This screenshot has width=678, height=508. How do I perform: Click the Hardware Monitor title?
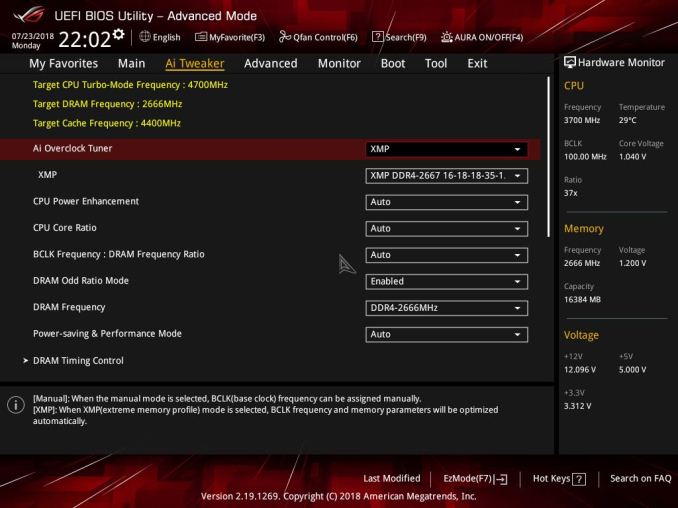(x=621, y=63)
